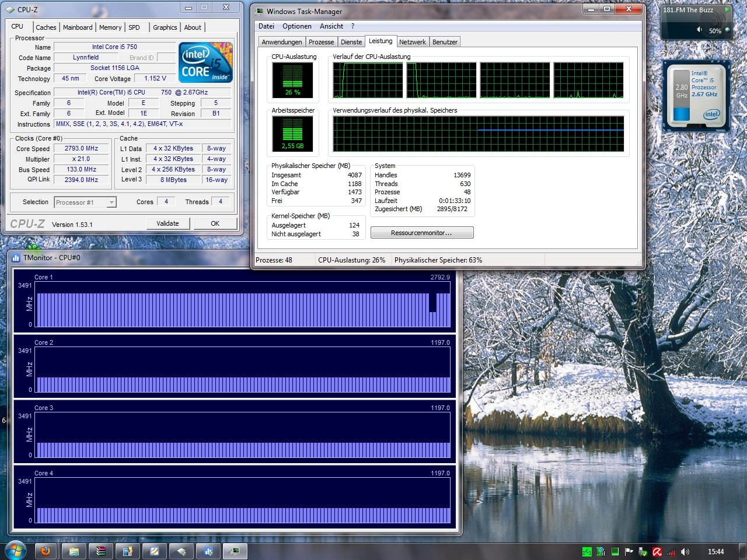The width and height of the screenshot is (747, 560).
Task: Switch to the Anwendungen tab
Action: (x=282, y=42)
